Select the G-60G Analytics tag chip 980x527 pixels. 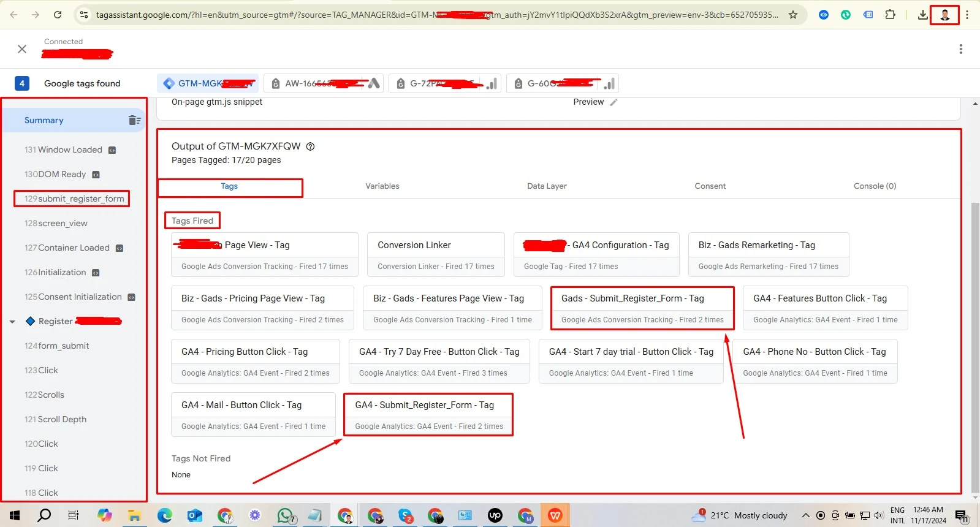563,83
